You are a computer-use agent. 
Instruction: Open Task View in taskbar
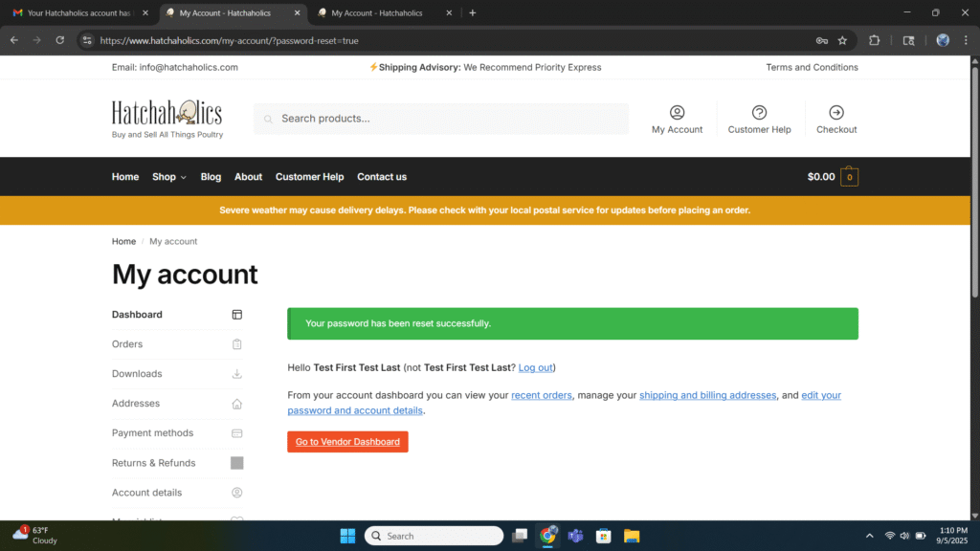pos(520,536)
